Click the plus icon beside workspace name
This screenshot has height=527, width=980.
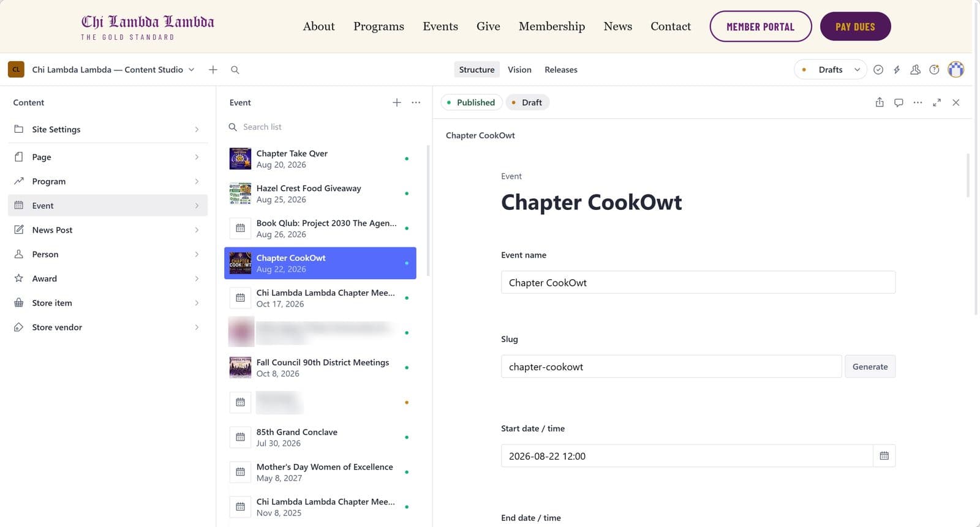[x=213, y=70]
